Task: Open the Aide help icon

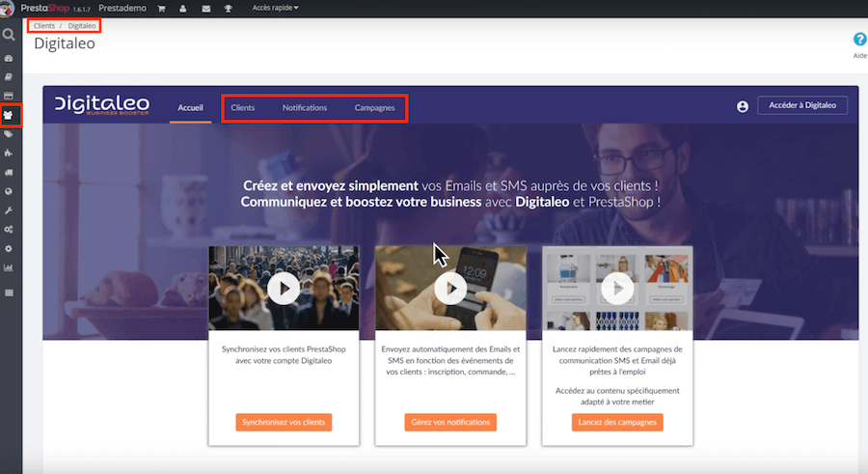Action: click(x=859, y=41)
